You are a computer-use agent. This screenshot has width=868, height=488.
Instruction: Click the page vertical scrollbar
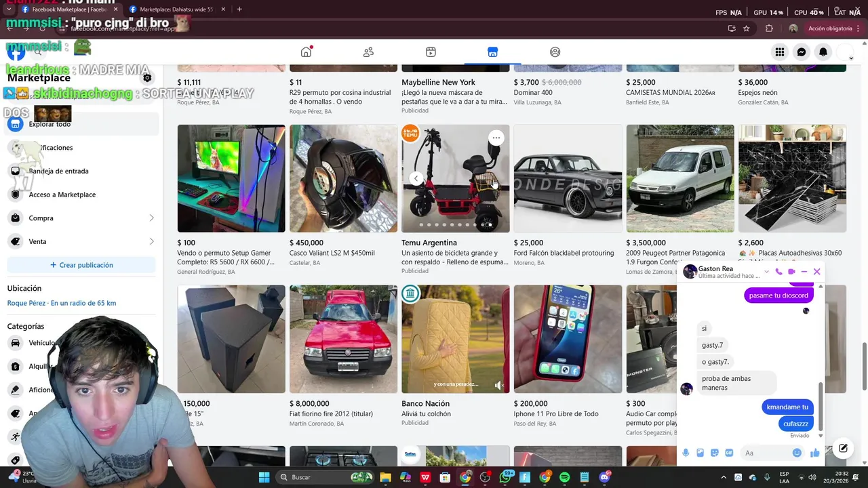click(864, 366)
